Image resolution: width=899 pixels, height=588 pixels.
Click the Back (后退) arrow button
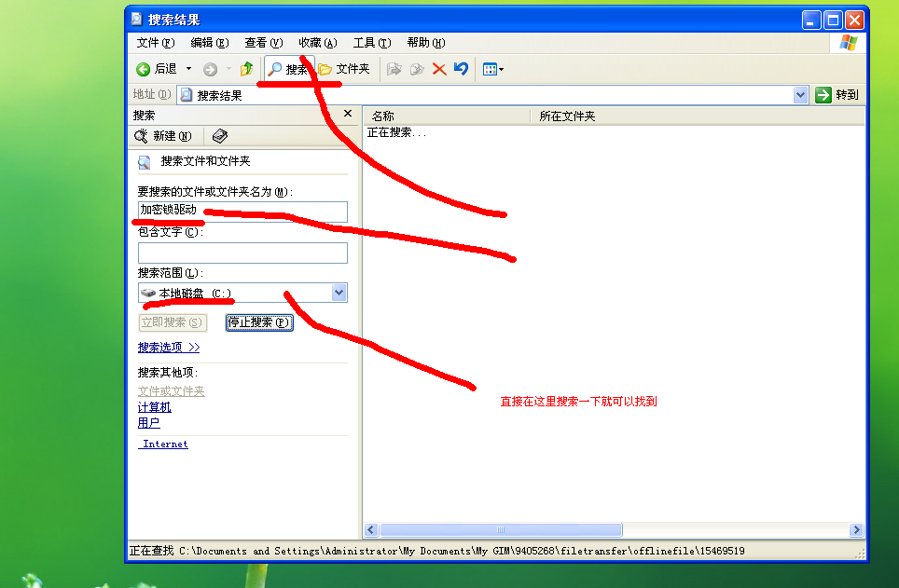(x=157, y=69)
